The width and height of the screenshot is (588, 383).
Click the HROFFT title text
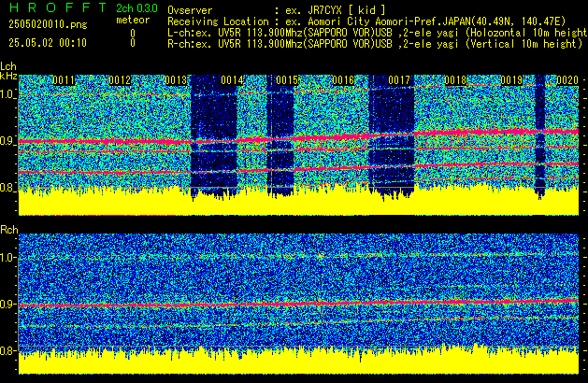(58, 7)
